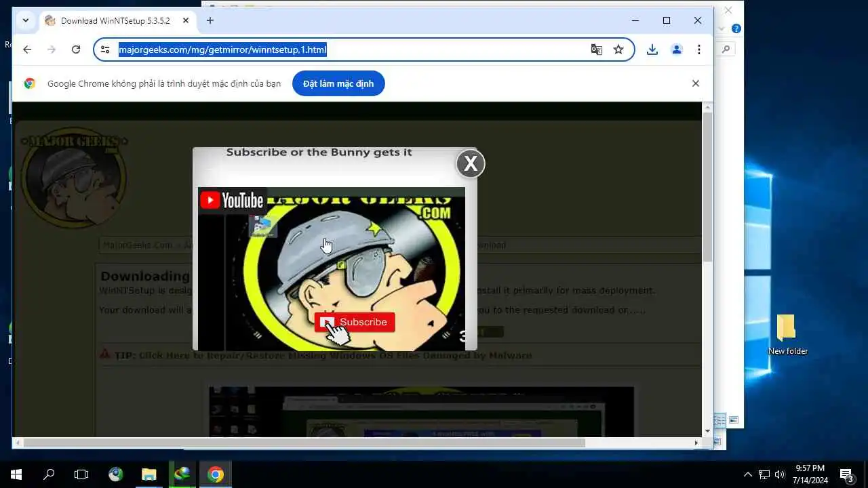Close the Download WinNTSetup tab

(x=186, y=21)
